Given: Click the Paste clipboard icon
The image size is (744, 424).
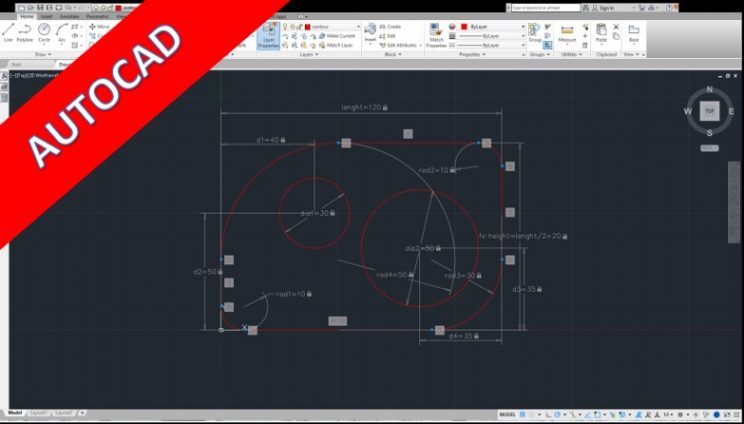Looking at the screenshot, I should (x=601, y=33).
